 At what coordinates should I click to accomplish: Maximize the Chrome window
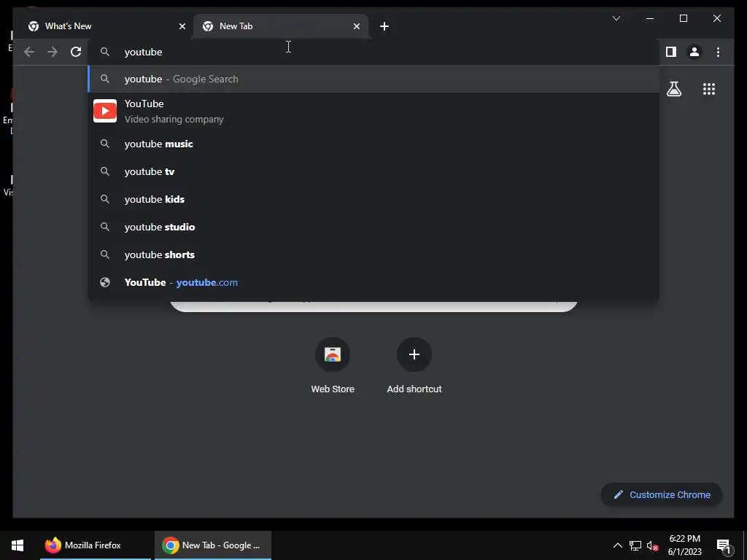point(683,18)
